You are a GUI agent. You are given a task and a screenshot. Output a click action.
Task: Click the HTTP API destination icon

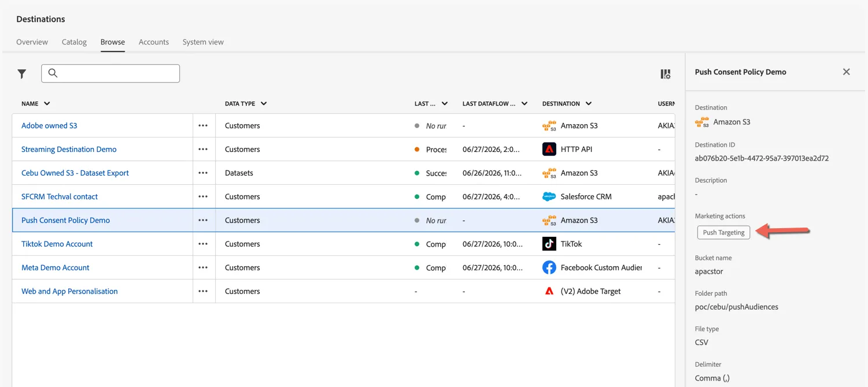point(549,149)
